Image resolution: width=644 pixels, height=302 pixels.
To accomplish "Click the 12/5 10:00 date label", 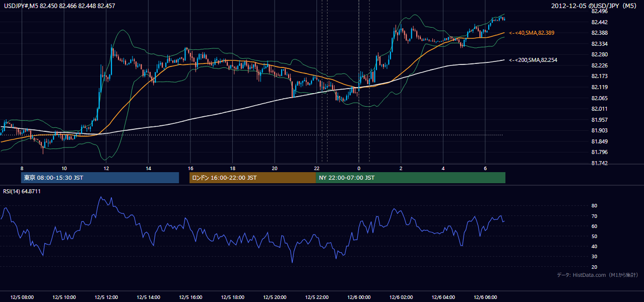I will point(64,297).
